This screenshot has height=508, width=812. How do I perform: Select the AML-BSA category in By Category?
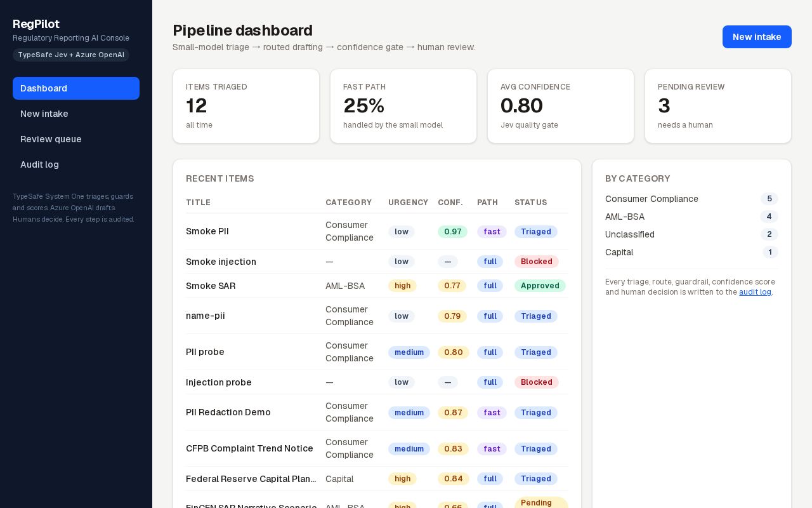(691, 217)
